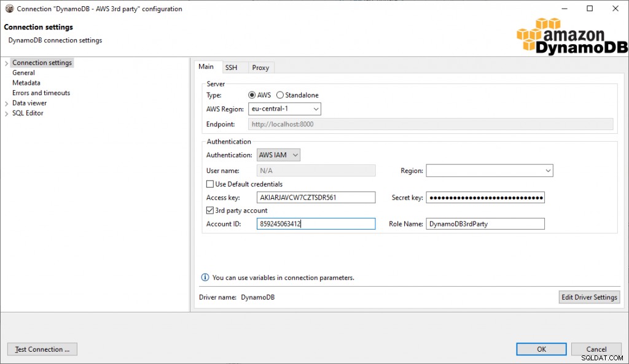
Task: Maximize the configuration window
Action: 590,9
